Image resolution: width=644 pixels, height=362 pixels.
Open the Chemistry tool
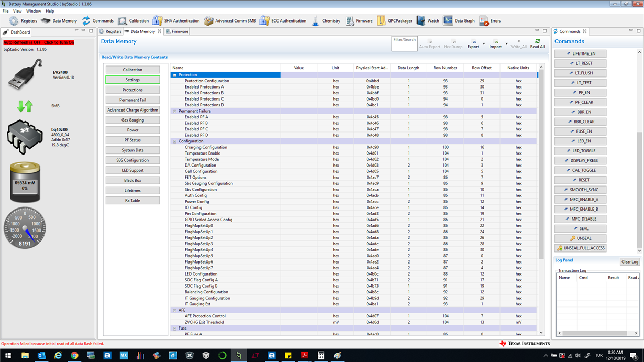tap(325, 21)
